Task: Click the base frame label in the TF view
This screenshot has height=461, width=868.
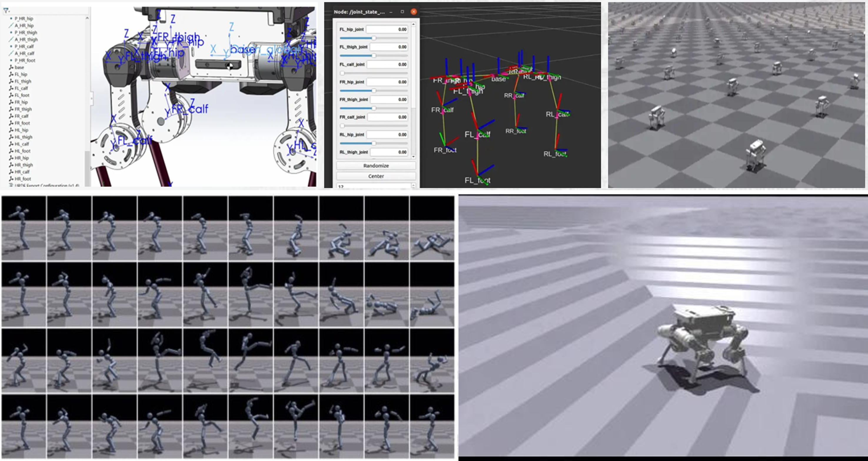Action: coord(498,79)
